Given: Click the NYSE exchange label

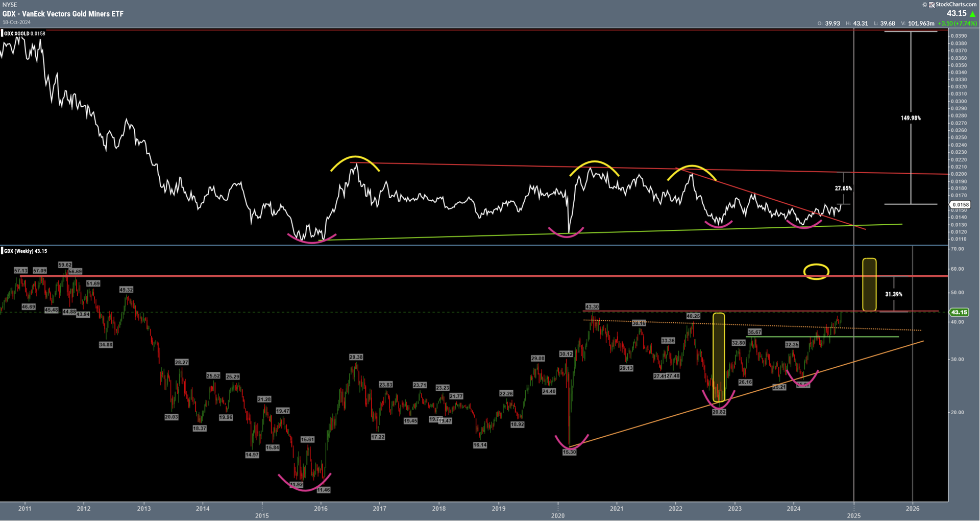Looking at the screenshot, I should 10,5.
